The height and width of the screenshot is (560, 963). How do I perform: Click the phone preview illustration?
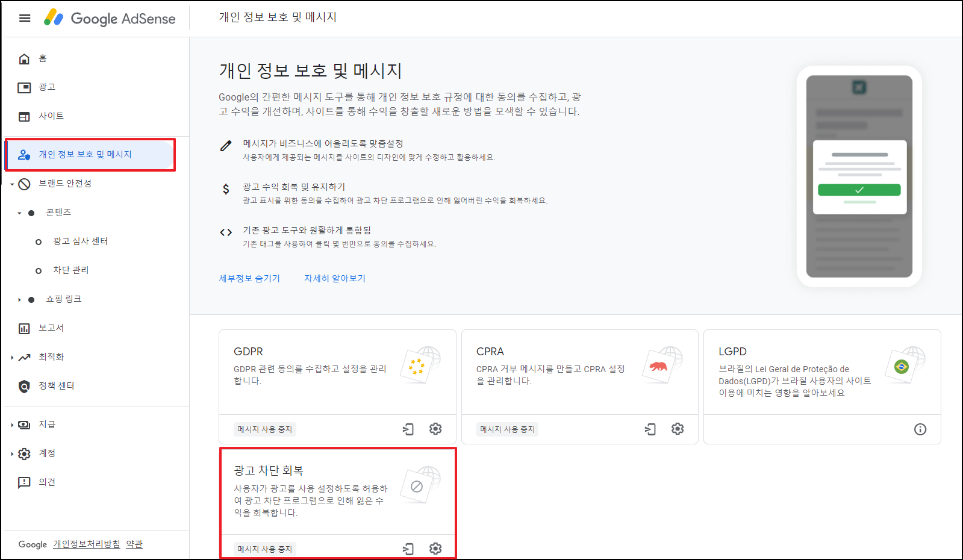click(x=859, y=176)
